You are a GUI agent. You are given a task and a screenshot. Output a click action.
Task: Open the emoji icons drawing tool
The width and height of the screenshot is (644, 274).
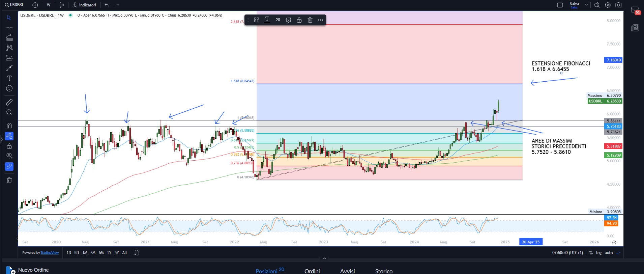9,88
